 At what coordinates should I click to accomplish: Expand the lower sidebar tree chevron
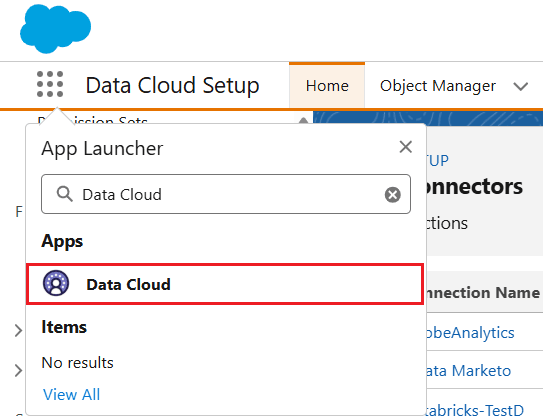click(x=18, y=370)
